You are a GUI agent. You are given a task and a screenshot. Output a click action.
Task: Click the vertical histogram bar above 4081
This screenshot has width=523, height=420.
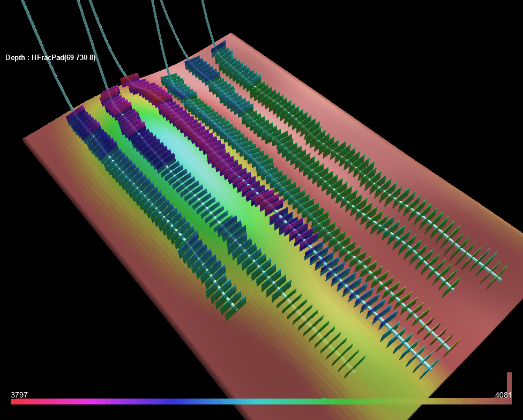509,385
